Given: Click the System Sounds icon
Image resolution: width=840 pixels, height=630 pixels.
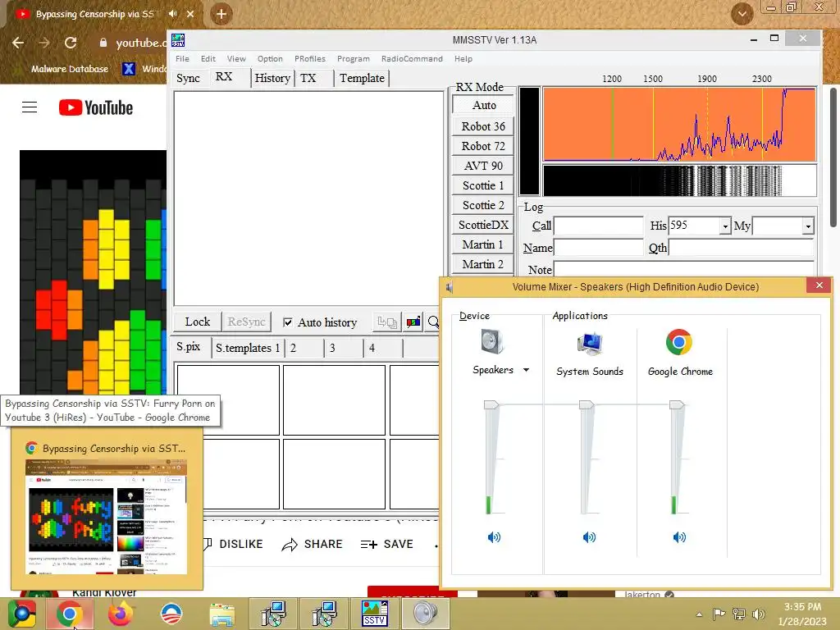Looking at the screenshot, I should (x=589, y=344).
